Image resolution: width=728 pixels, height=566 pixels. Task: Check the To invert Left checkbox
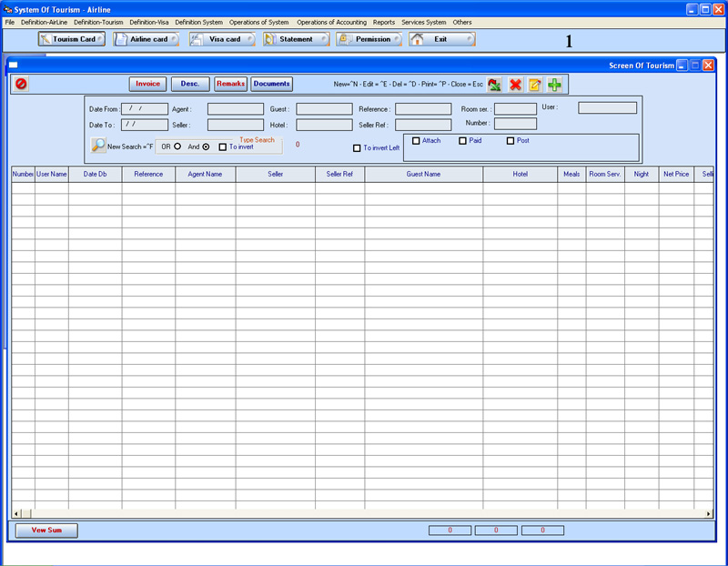click(357, 148)
